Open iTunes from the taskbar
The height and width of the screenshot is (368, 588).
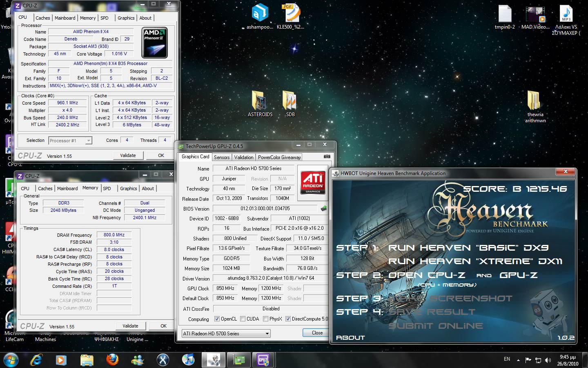(188, 360)
